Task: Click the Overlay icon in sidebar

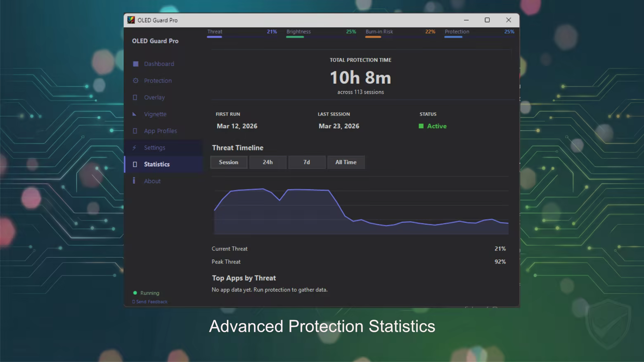Action: click(x=135, y=97)
